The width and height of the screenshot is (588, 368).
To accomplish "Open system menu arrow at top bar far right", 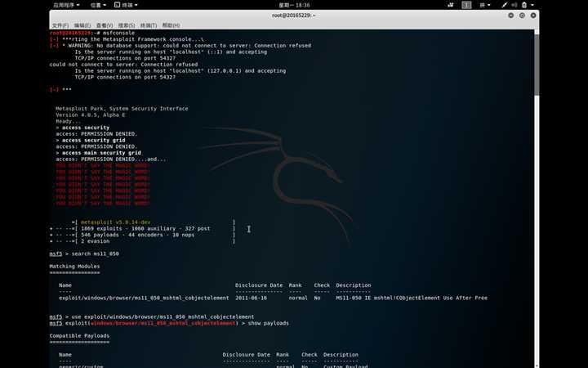I will coord(532,5).
